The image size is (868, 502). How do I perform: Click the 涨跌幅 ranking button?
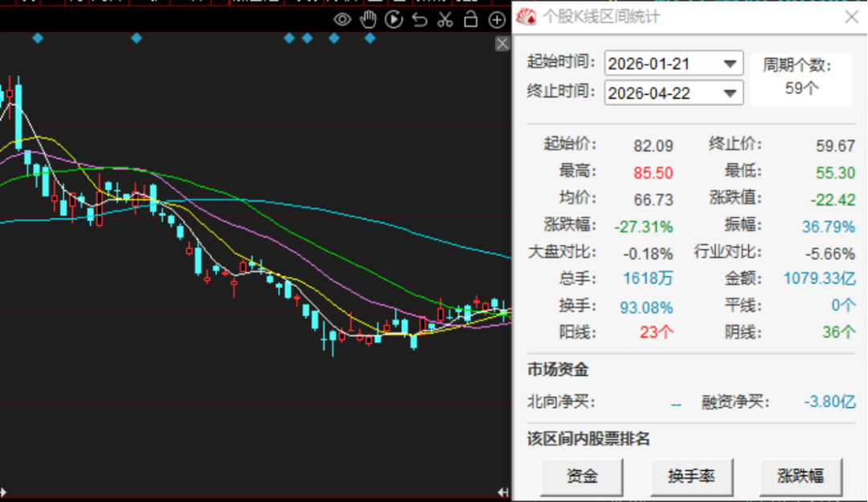(x=800, y=476)
